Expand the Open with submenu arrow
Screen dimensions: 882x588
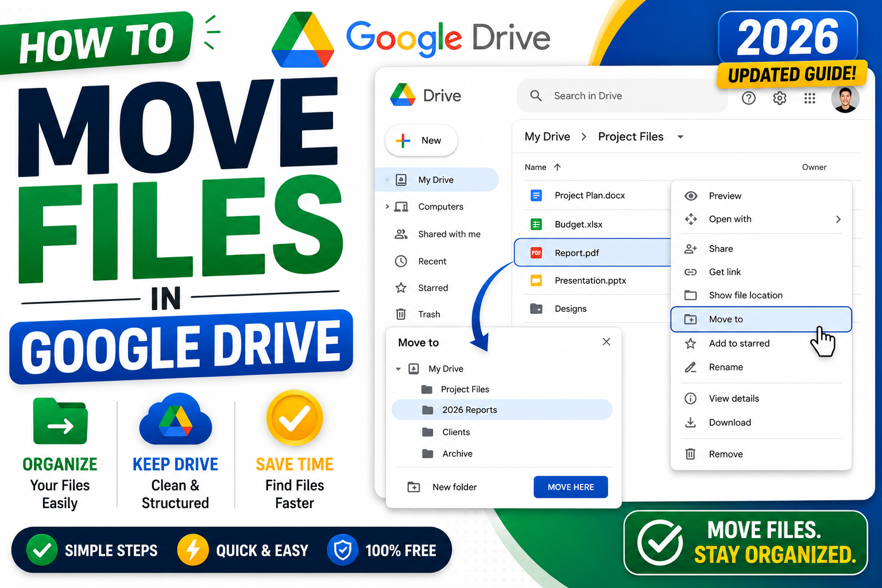click(x=838, y=219)
